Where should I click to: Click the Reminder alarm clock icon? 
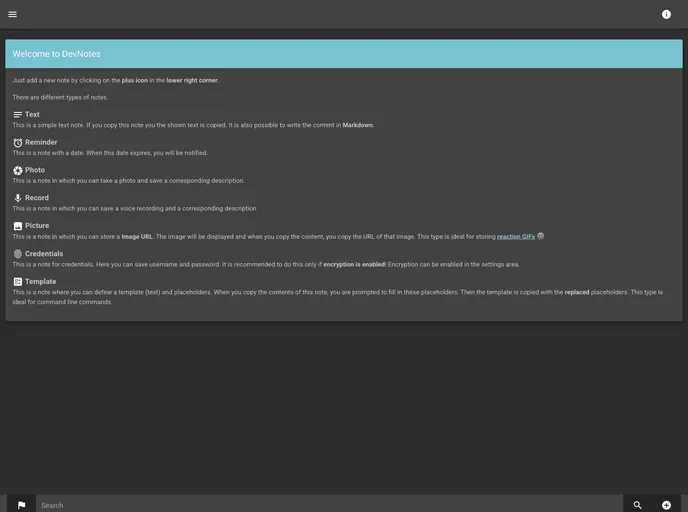(18, 143)
